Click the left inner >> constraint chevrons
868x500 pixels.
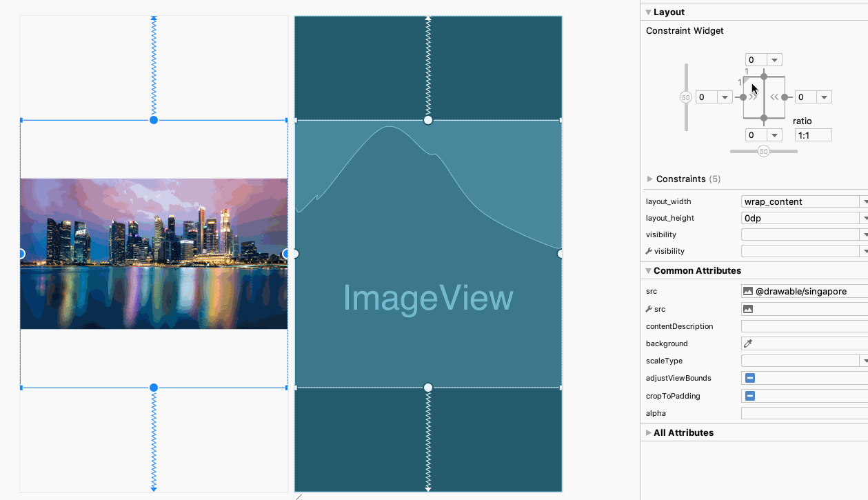tap(753, 97)
